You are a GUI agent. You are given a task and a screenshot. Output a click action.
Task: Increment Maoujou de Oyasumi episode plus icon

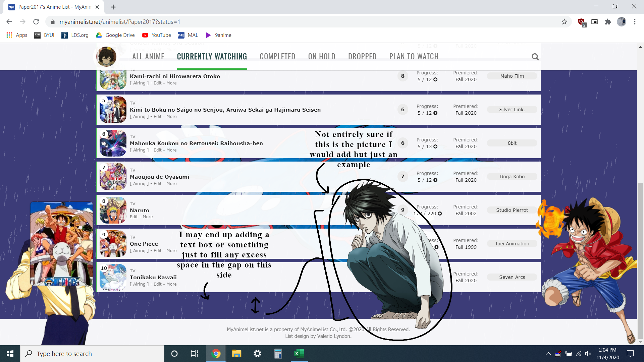[x=435, y=180]
